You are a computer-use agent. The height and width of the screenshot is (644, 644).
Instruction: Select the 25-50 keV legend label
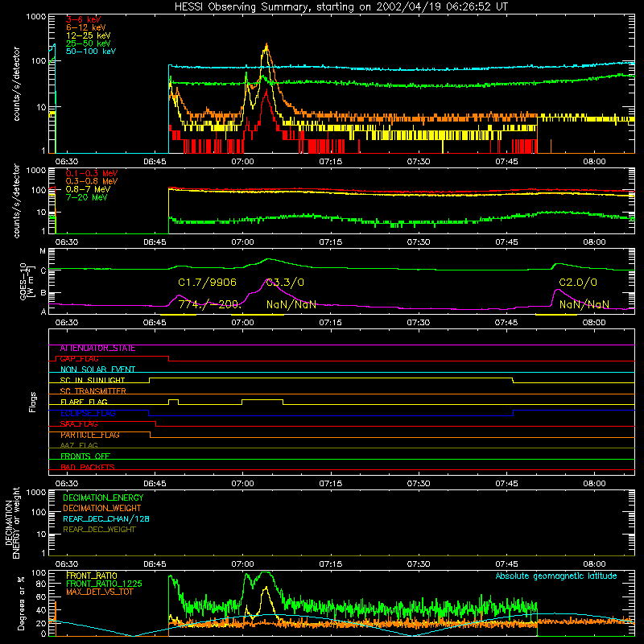point(89,43)
